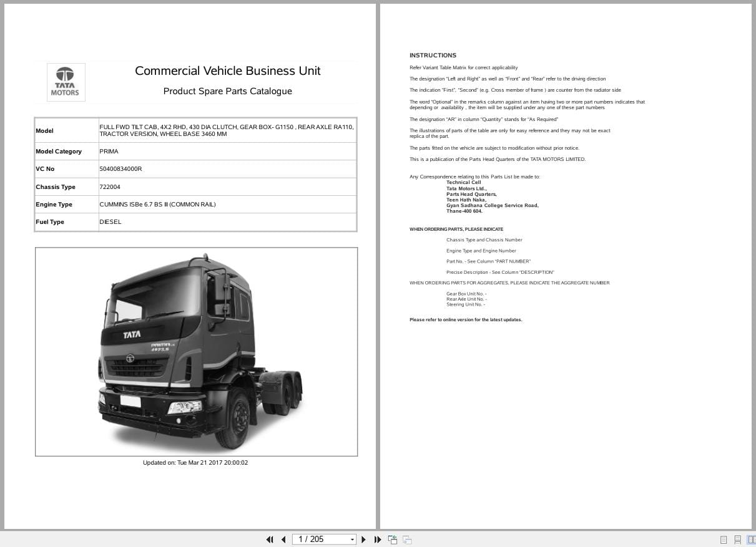Switch to continuous page view
Viewport: 756px width, 547px height.
(x=737, y=540)
